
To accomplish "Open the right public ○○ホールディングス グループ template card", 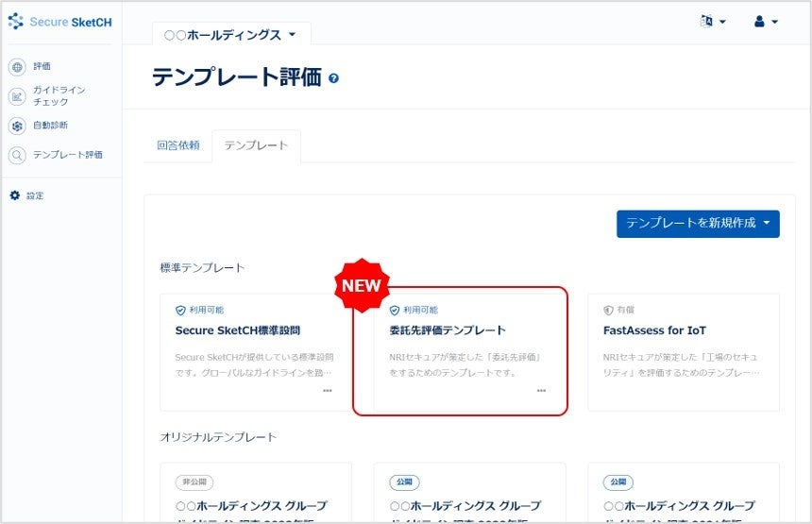I will pos(684,493).
